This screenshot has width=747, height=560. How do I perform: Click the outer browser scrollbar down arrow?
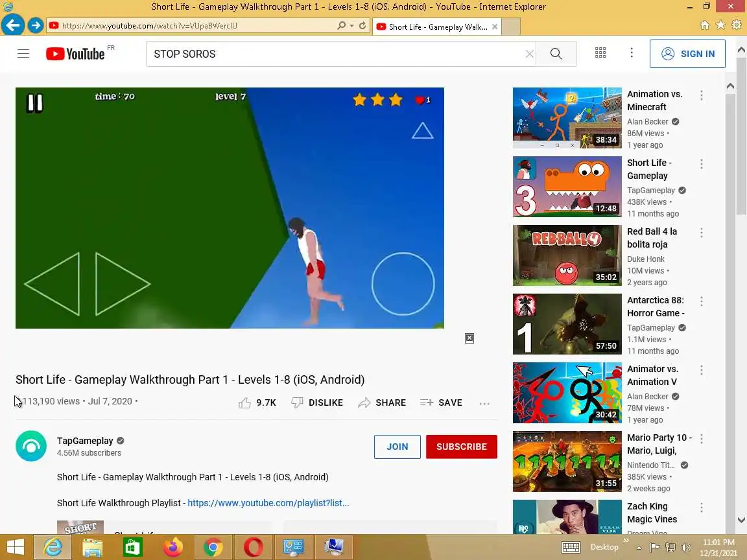[x=741, y=520]
